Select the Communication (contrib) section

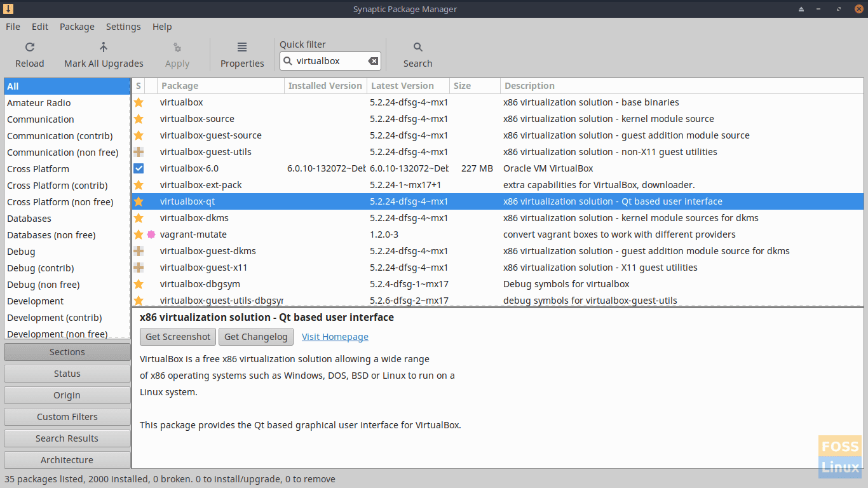point(67,136)
